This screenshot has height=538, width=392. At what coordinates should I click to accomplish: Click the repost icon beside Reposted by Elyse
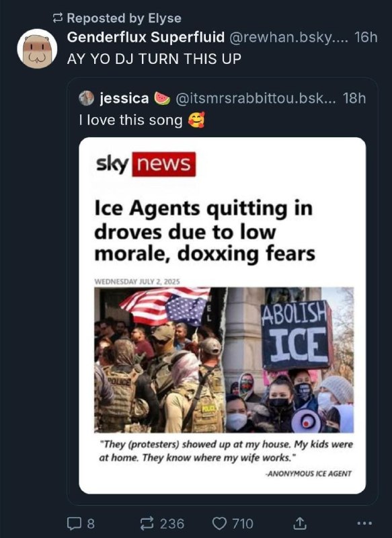(58, 18)
